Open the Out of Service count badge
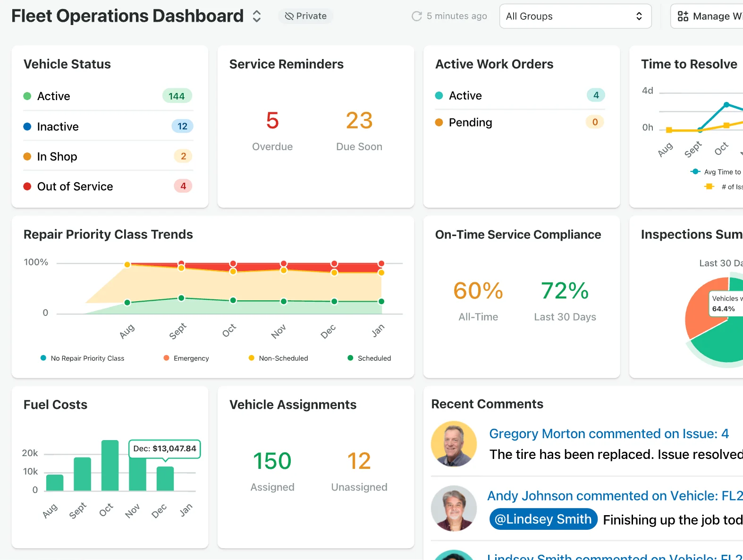The height and width of the screenshot is (560, 743). click(183, 186)
